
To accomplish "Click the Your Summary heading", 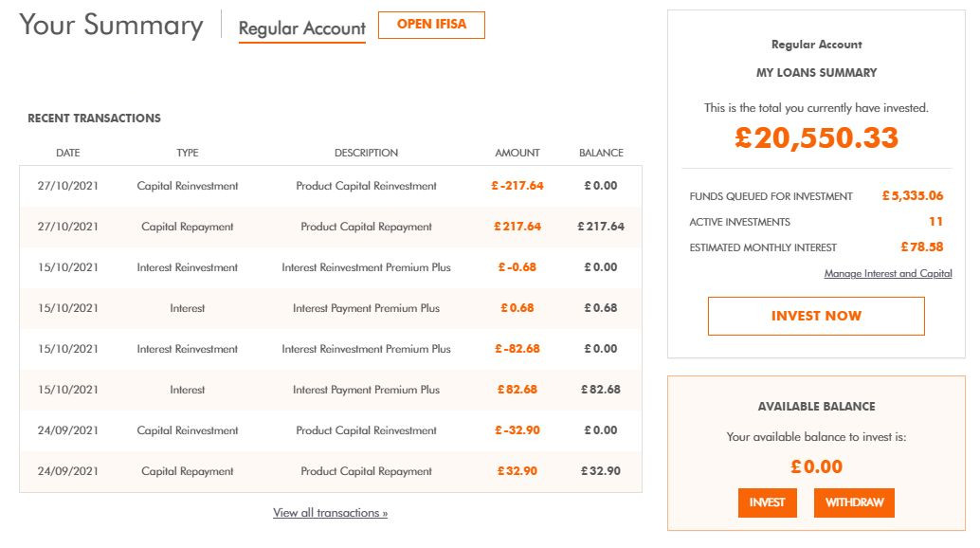I will pyautogui.click(x=111, y=26).
